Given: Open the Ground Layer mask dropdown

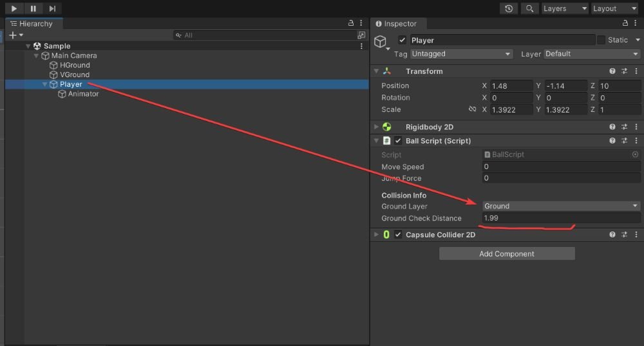Looking at the screenshot, I should tap(562, 206).
